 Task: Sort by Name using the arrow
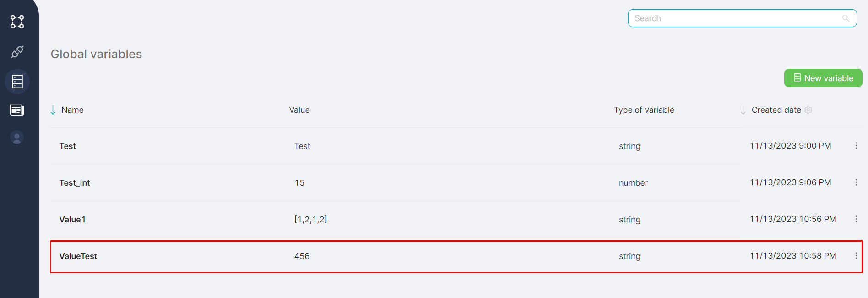[x=53, y=110]
